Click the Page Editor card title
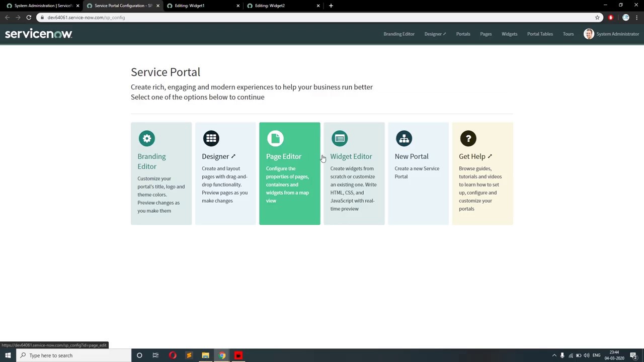Screen dimensions: 644x362 coord(284,156)
